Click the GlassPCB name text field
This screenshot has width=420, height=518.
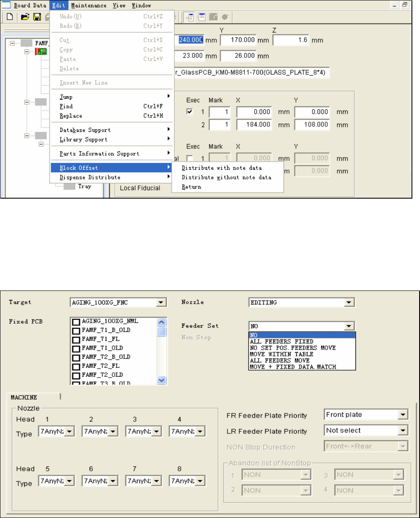coord(251,72)
